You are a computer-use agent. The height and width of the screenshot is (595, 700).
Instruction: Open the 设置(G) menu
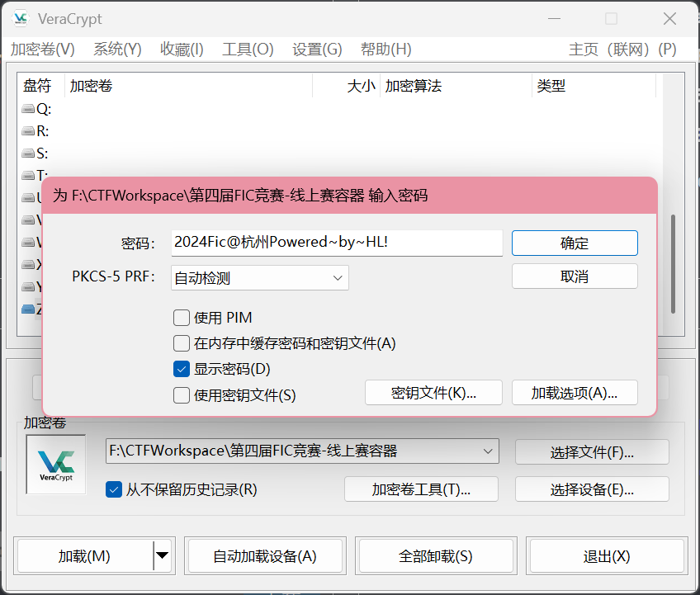pyautogui.click(x=318, y=49)
